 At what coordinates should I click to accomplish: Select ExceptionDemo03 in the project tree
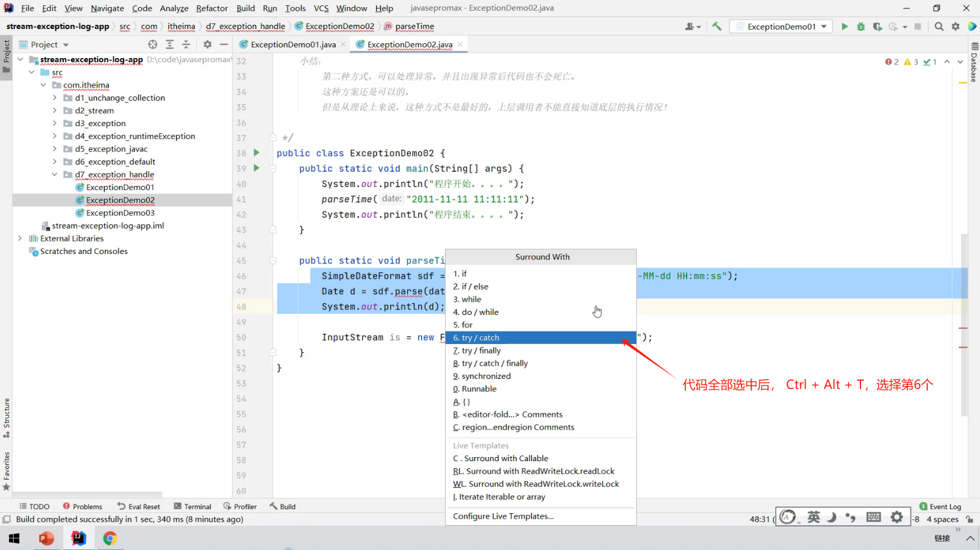[120, 213]
